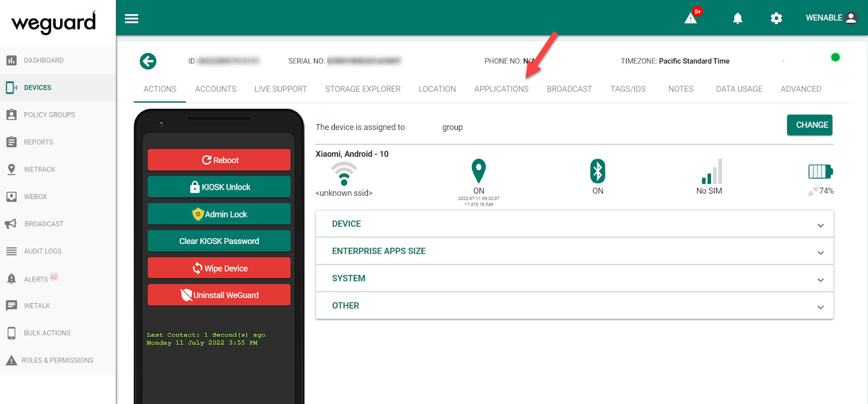This screenshot has width=868, height=404.
Task: Click the Dashboard sidebar icon
Action: [x=11, y=60]
